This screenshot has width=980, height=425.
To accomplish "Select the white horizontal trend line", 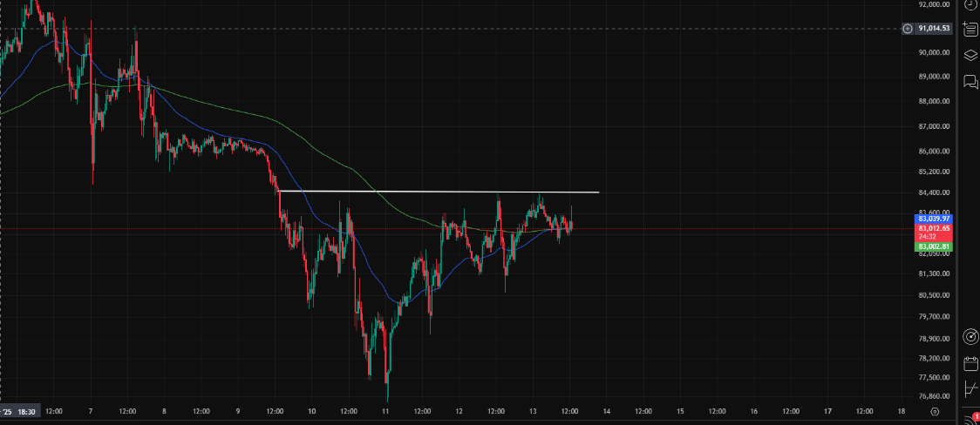I will click(x=439, y=192).
